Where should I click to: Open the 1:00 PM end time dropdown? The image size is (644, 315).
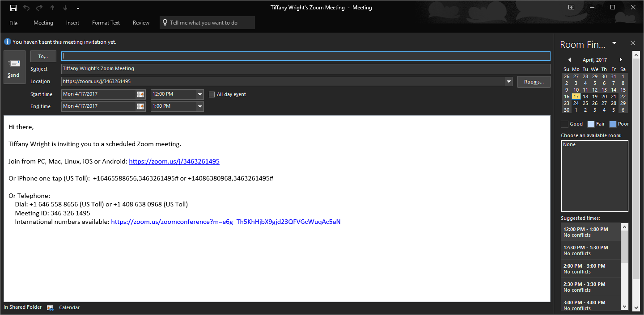[200, 106]
